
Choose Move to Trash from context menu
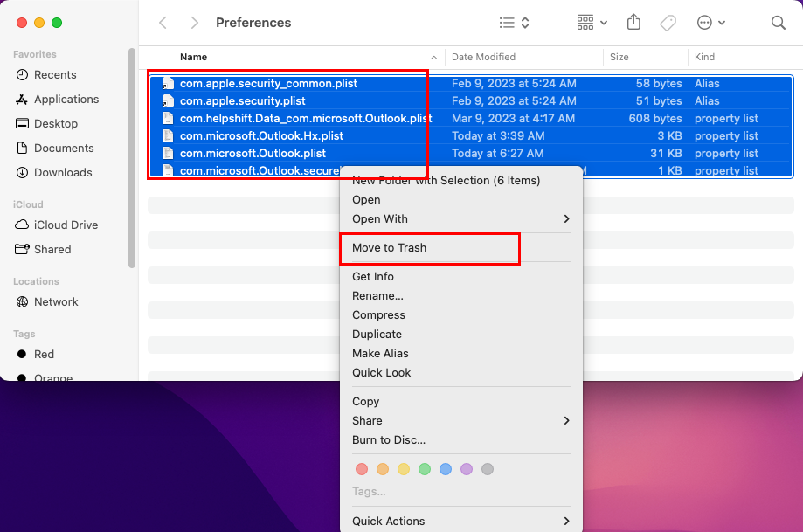(x=390, y=248)
